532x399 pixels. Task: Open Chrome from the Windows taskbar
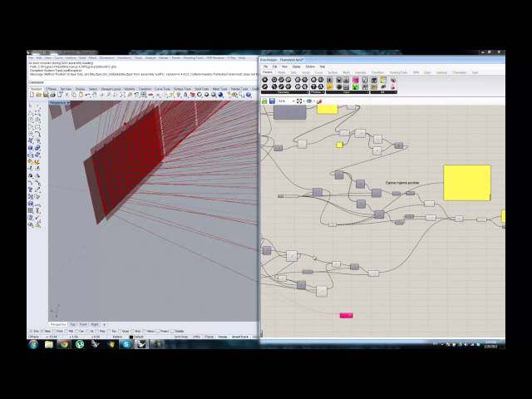pyautogui.click(x=64, y=344)
